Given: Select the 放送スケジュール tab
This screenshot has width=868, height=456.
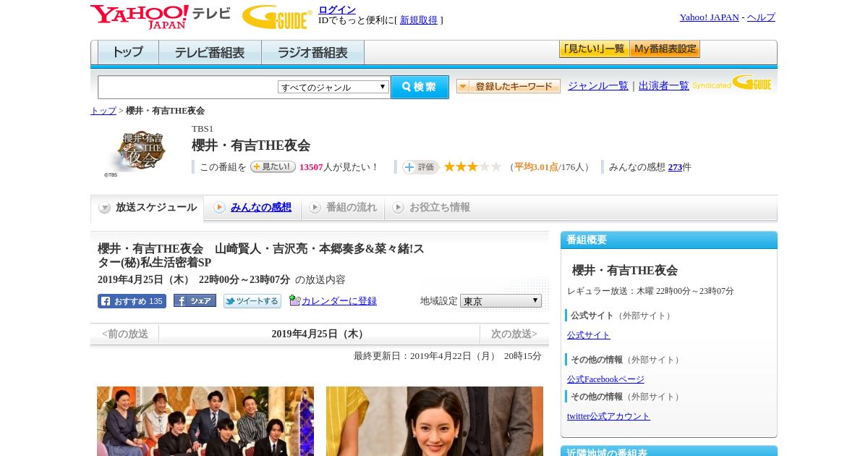Looking at the screenshot, I should (x=147, y=208).
